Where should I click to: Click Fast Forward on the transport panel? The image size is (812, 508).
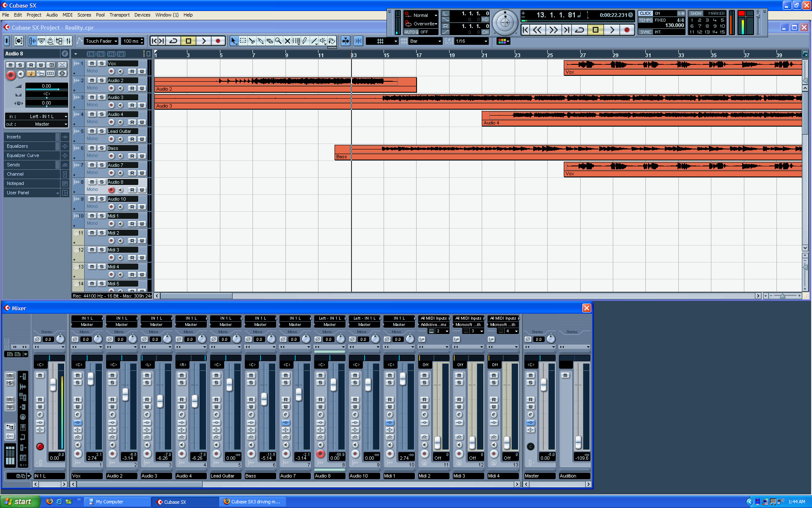[x=553, y=30]
